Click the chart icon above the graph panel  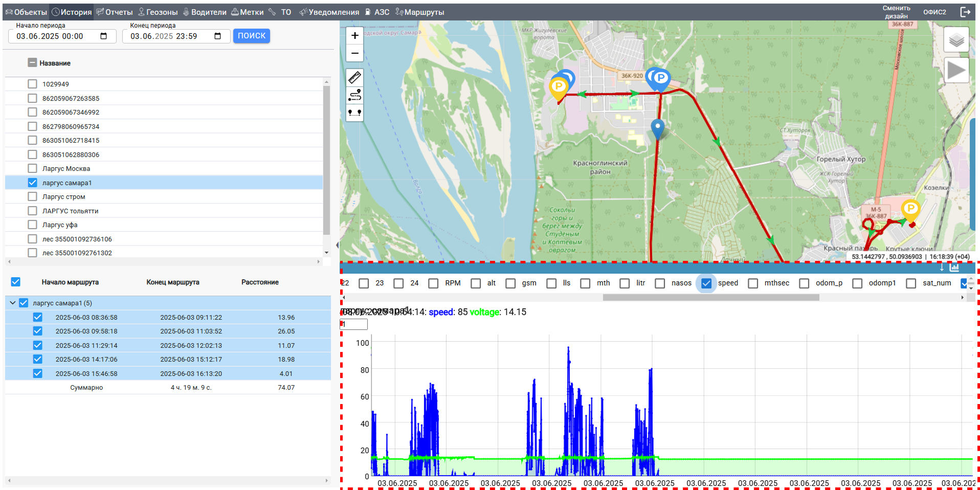pyautogui.click(x=954, y=268)
